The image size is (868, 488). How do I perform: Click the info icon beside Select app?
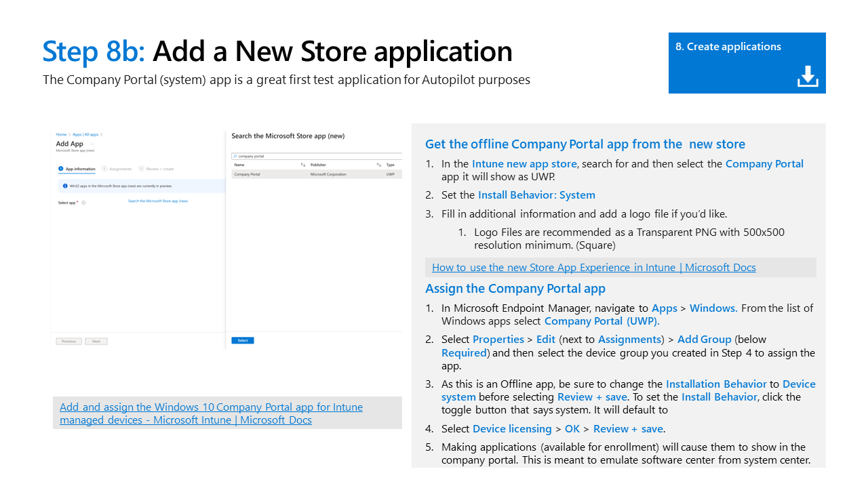83,203
